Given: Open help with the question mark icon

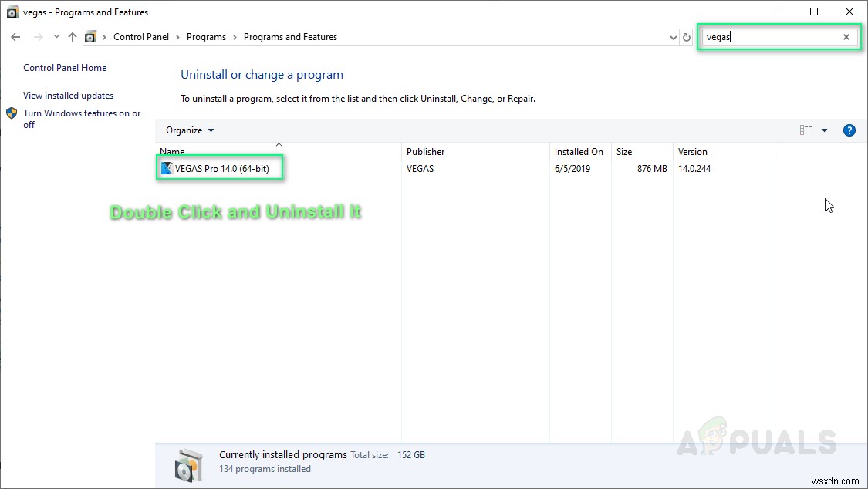Looking at the screenshot, I should [x=849, y=130].
